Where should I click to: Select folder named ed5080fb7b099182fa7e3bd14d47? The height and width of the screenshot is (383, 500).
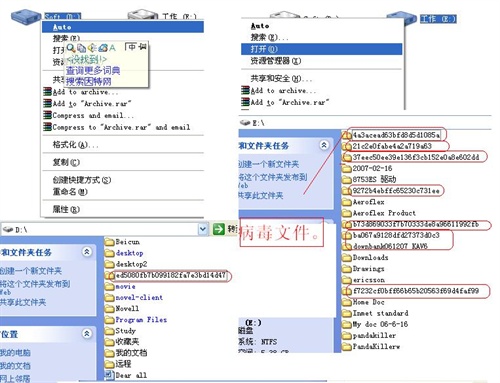[171, 276]
